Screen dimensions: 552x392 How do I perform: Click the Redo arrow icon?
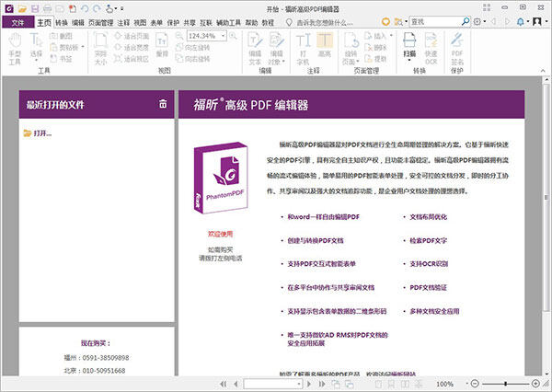click(96, 8)
